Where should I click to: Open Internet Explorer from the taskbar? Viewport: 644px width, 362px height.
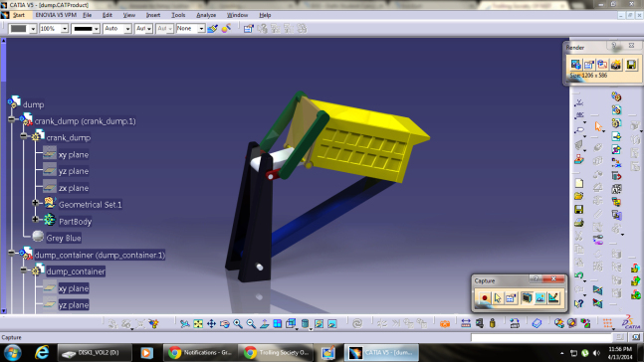42,353
